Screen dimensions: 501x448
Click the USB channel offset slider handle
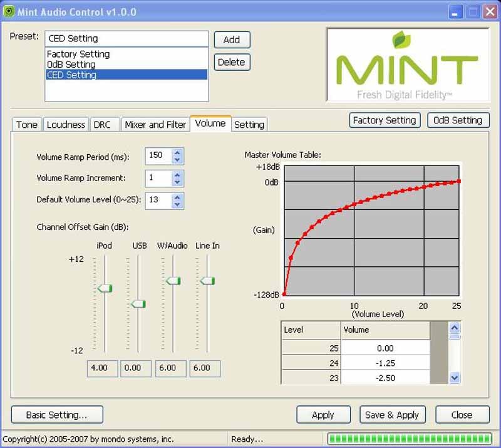(138, 304)
